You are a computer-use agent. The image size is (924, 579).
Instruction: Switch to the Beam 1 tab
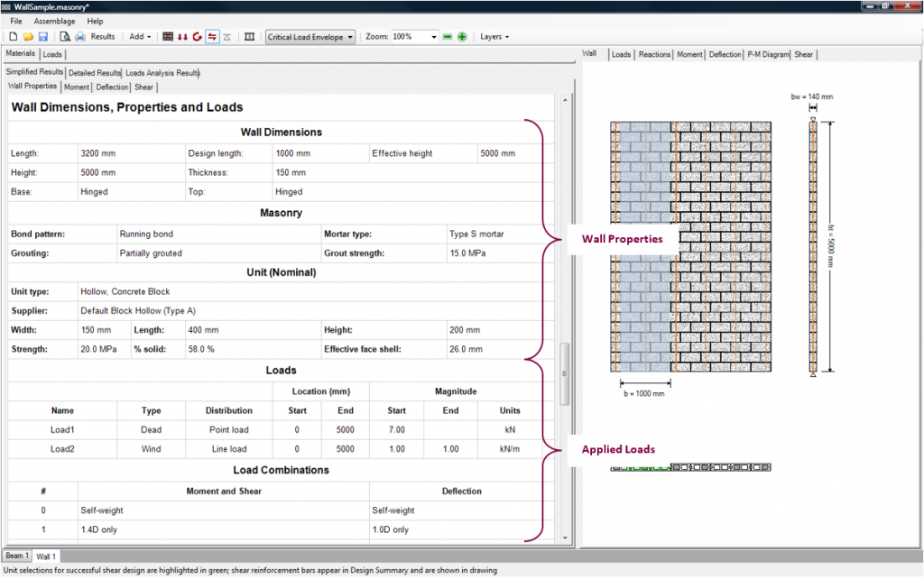tap(17, 556)
